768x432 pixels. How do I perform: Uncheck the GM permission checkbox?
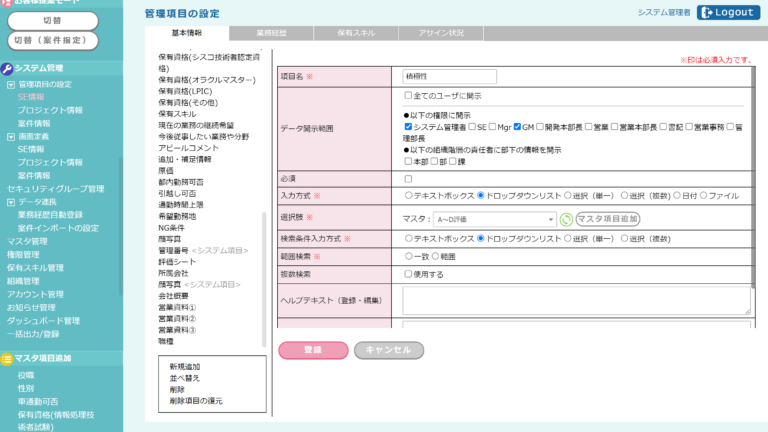click(x=515, y=128)
